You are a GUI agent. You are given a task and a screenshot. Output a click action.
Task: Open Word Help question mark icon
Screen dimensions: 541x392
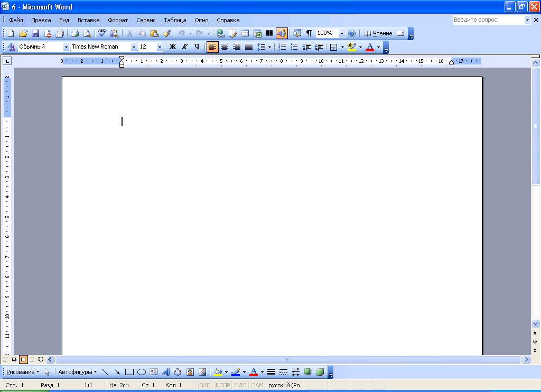click(x=352, y=33)
